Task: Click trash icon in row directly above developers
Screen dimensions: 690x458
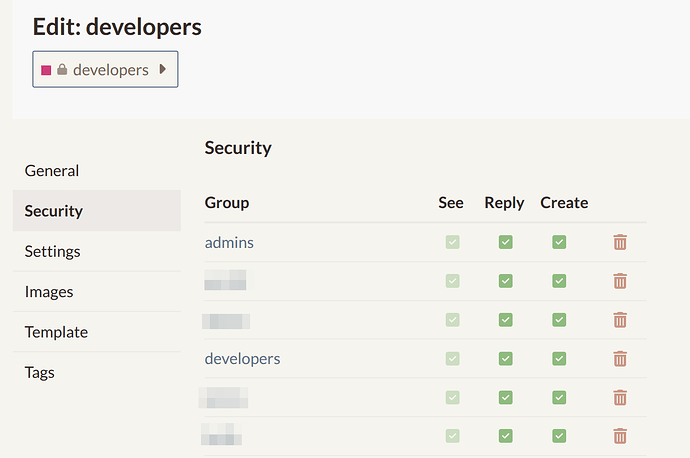Action: [620, 320]
